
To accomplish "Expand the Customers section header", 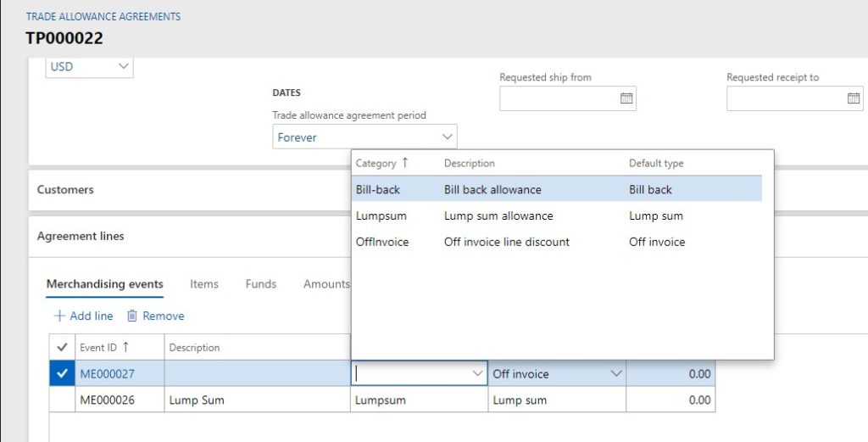I will (x=65, y=189).
